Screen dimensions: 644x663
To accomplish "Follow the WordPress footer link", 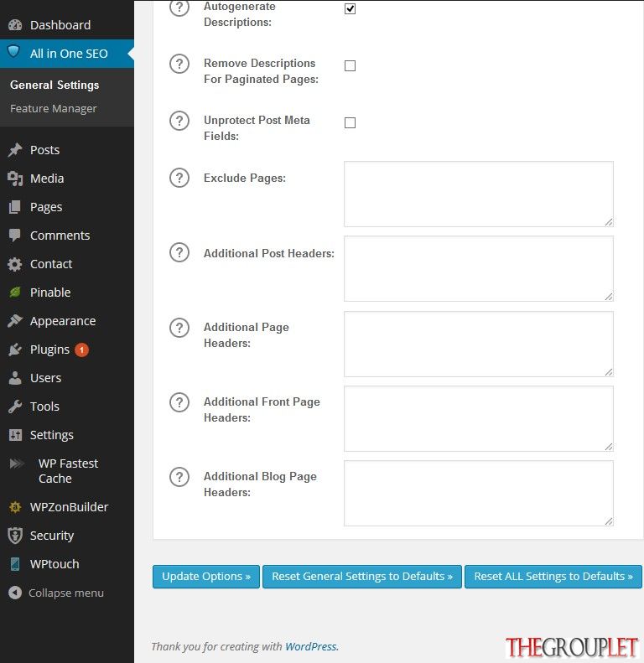I will point(311,646).
